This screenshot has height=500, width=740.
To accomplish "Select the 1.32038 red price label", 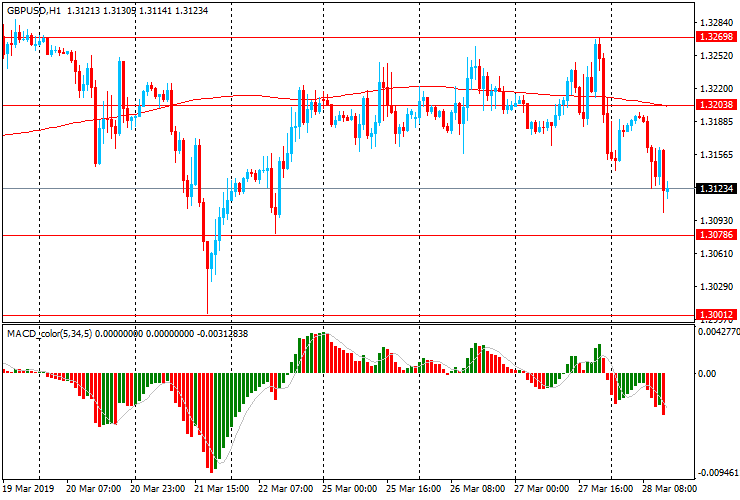I will point(715,105).
